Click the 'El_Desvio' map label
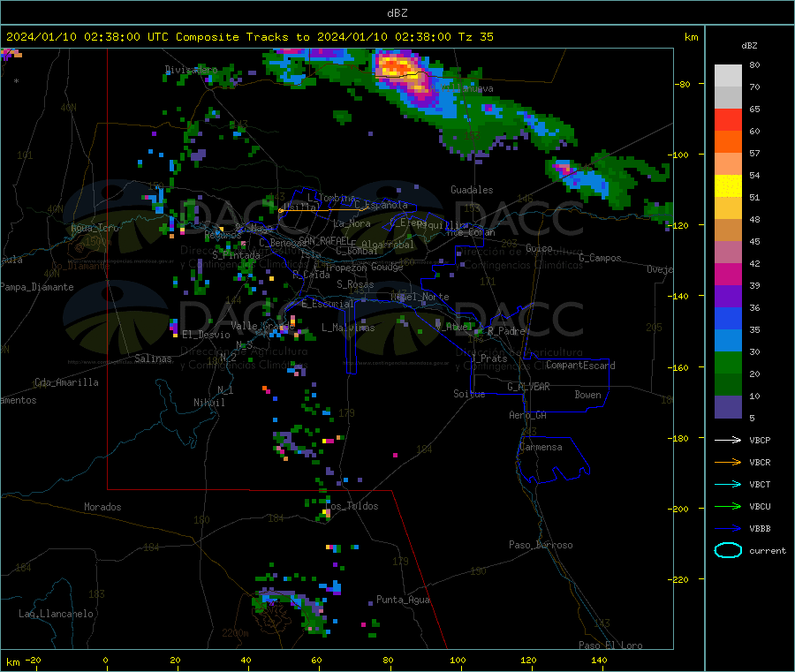This screenshot has width=795, height=672. [206, 335]
